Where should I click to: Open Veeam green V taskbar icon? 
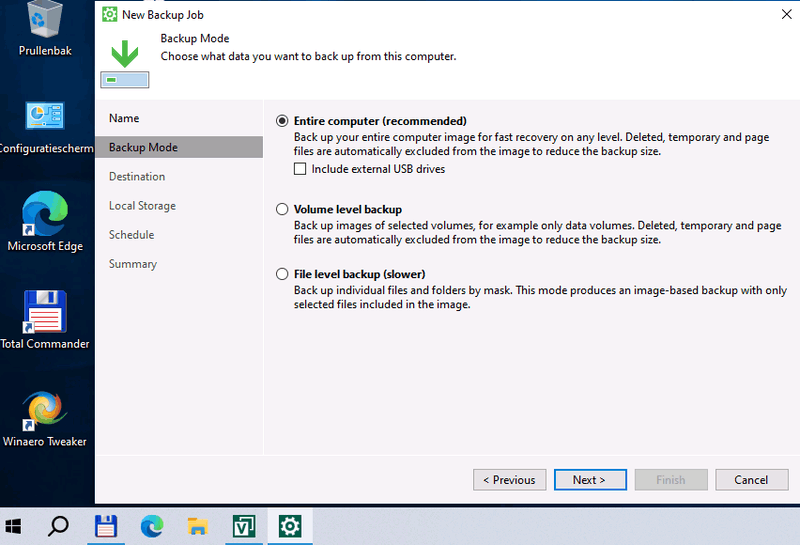click(x=244, y=526)
